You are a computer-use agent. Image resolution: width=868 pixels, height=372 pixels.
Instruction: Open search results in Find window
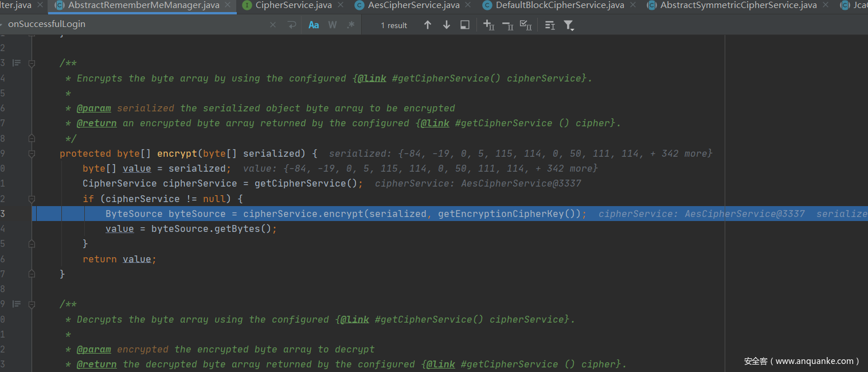pos(465,25)
